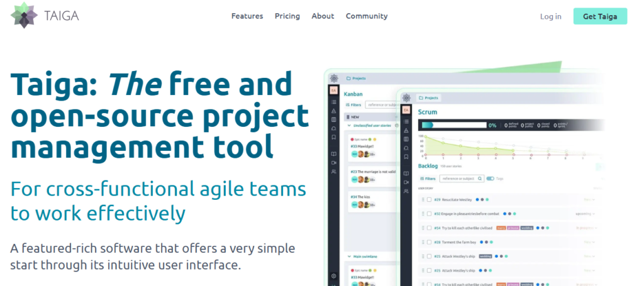Open wiki book icon in Kanban sidebar

(x=334, y=154)
